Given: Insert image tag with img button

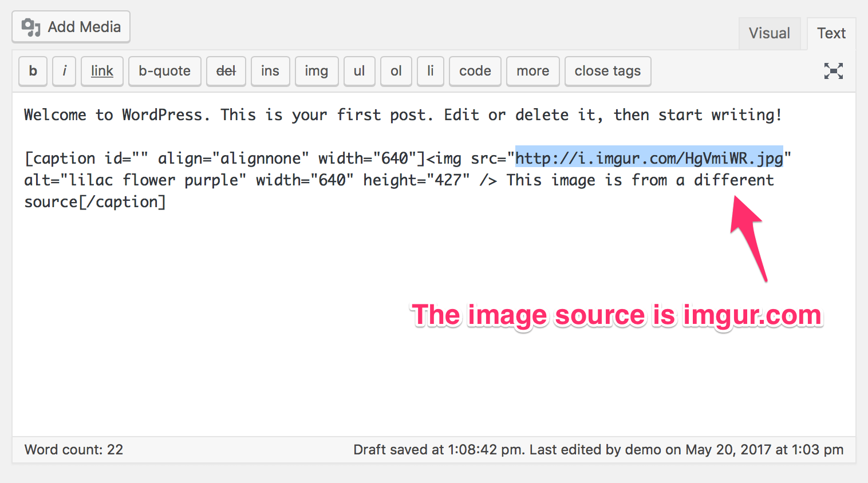Looking at the screenshot, I should click(x=317, y=71).
